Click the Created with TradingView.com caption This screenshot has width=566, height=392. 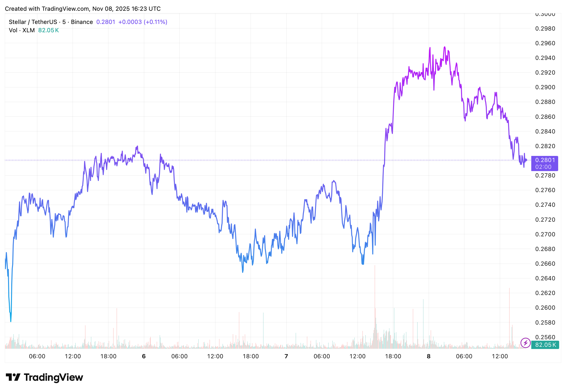click(x=83, y=9)
